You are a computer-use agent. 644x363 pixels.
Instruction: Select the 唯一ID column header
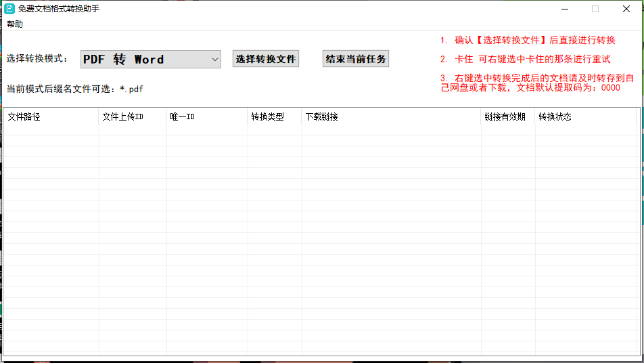tap(206, 117)
